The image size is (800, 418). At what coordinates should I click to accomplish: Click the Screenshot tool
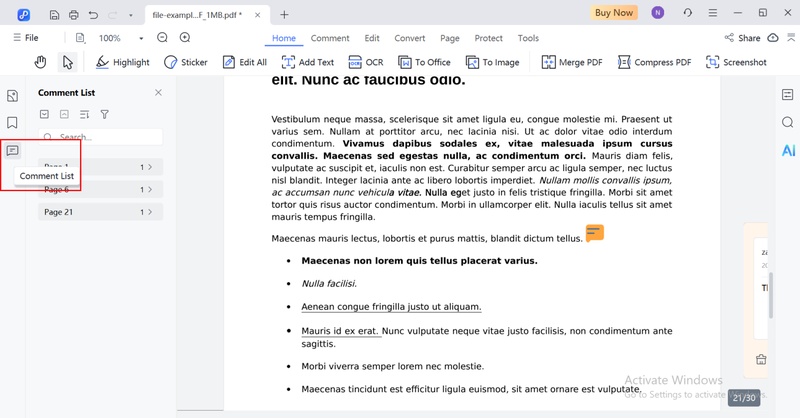click(x=736, y=62)
